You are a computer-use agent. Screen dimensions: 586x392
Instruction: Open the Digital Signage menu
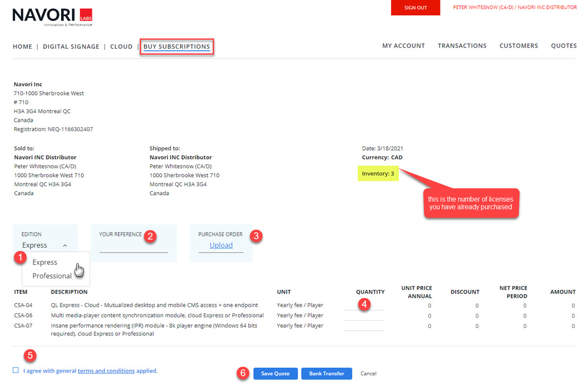click(71, 47)
